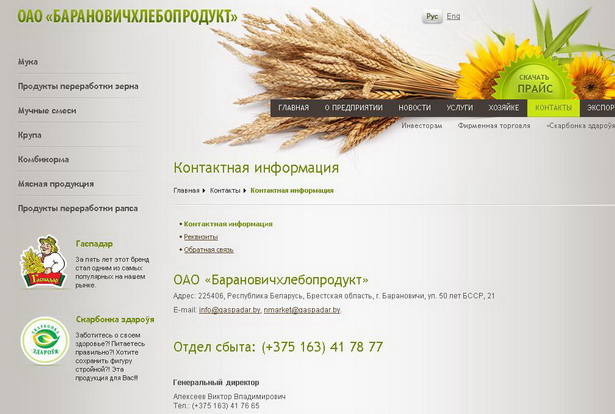Click the ОАО «Барановичхлебопродукт» site logo

click(128, 17)
